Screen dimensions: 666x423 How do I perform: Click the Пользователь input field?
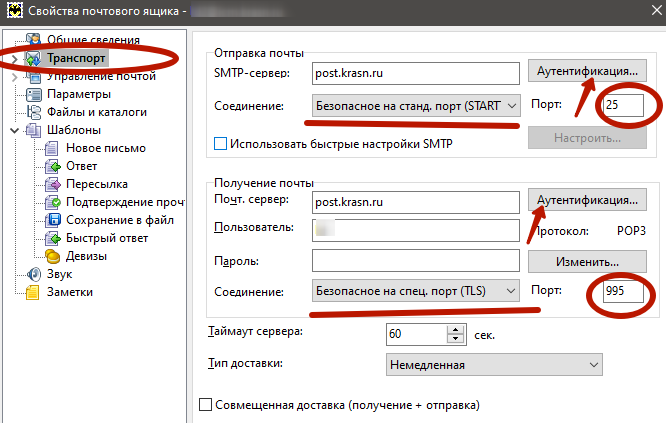click(416, 229)
